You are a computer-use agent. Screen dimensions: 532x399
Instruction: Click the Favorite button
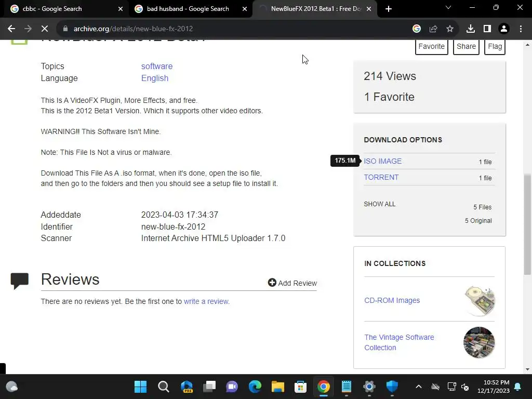[x=432, y=46]
